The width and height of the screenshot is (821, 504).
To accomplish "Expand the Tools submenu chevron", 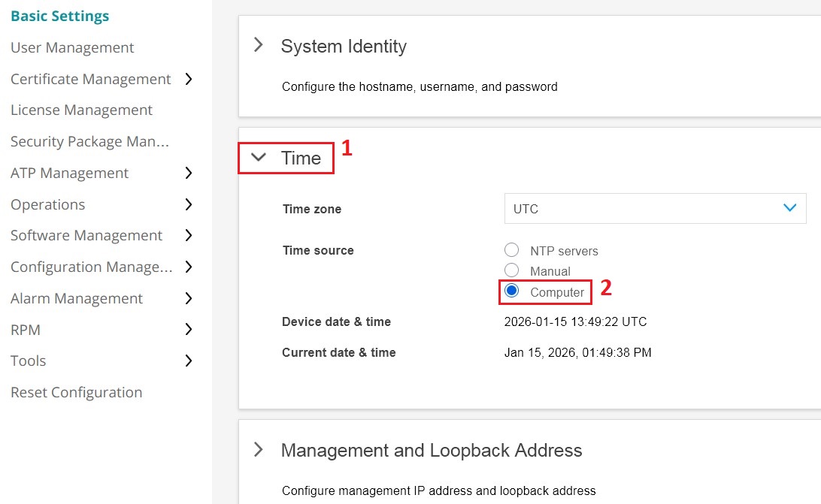I will [x=189, y=361].
